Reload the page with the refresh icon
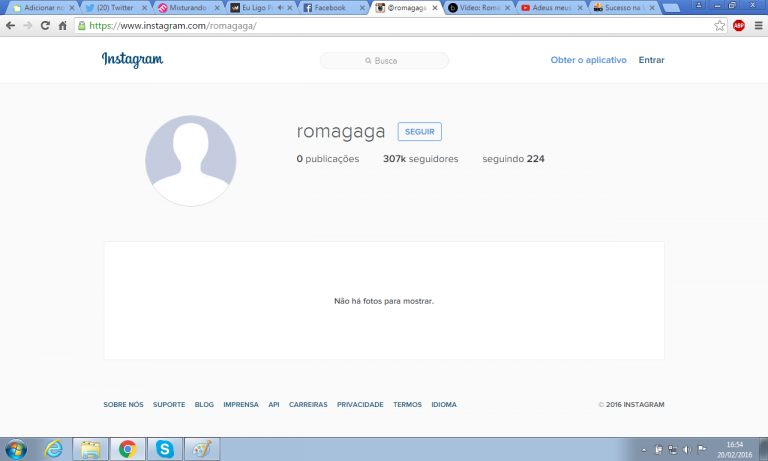The image size is (768, 461). tap(46, 25)
